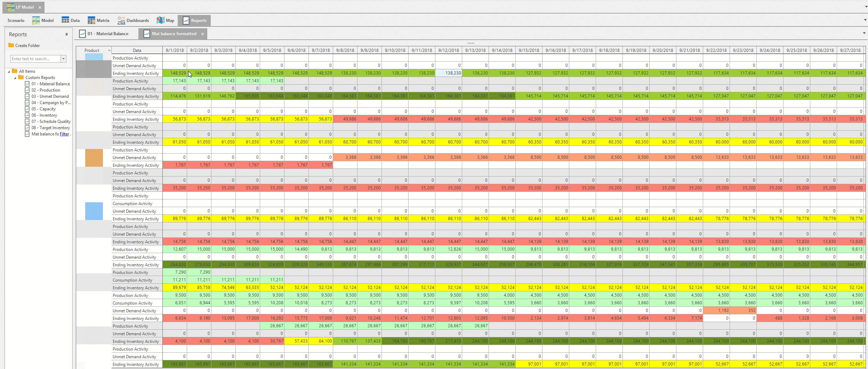Open ribbon overflow dropdown arrow

(865, 20)
